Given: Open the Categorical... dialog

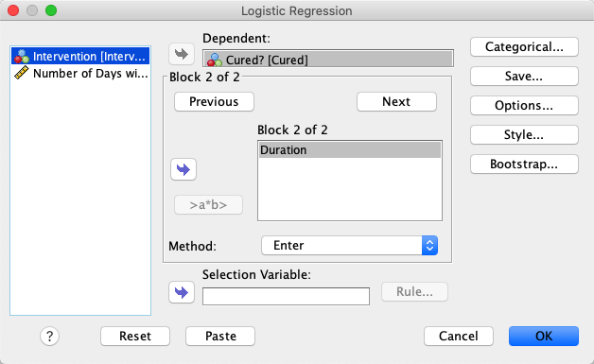Looking at the screenshot, I should [524, 47].
